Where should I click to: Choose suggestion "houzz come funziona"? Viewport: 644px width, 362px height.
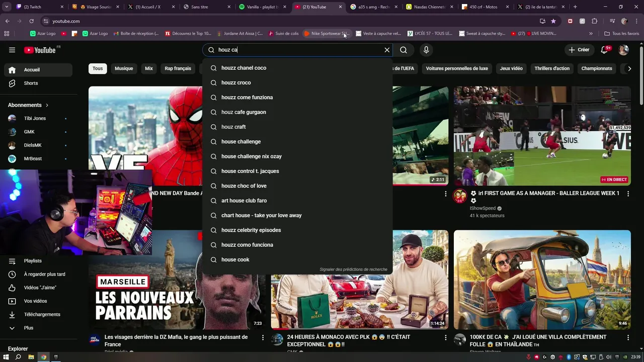coord(297,98)
